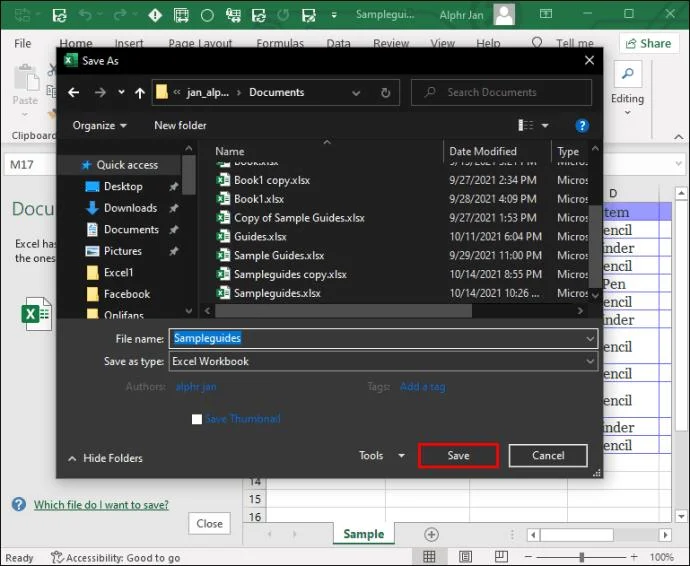690x566 pixels.
Task: Open the view options icon
Action: click(525, 125)
